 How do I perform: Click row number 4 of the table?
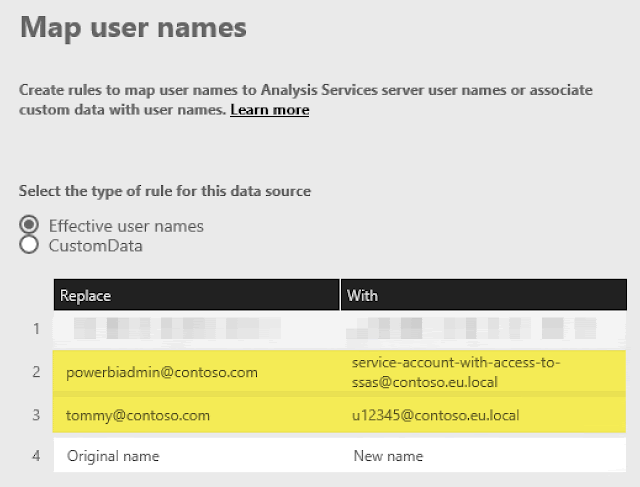(x=36, y=456)
